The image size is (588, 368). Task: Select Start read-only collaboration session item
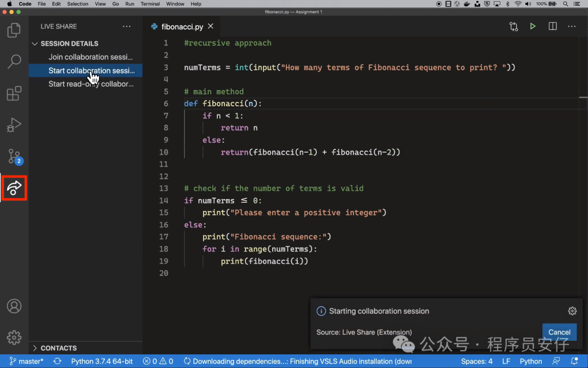[x=90, y=84]
